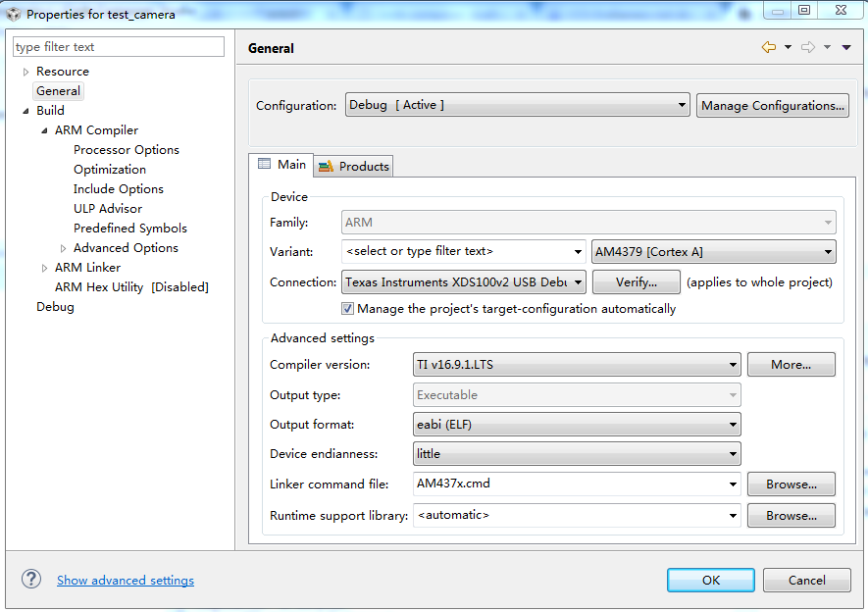Switch to the Products tab
Viewport: 868px width, 612px height.
pyautogui.click(x=354, y=166)
